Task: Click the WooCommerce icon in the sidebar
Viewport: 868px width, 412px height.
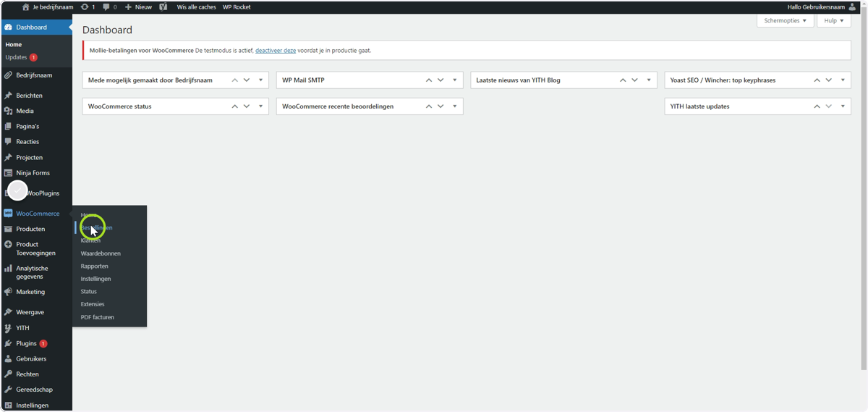Action: [x=8, y=214]
